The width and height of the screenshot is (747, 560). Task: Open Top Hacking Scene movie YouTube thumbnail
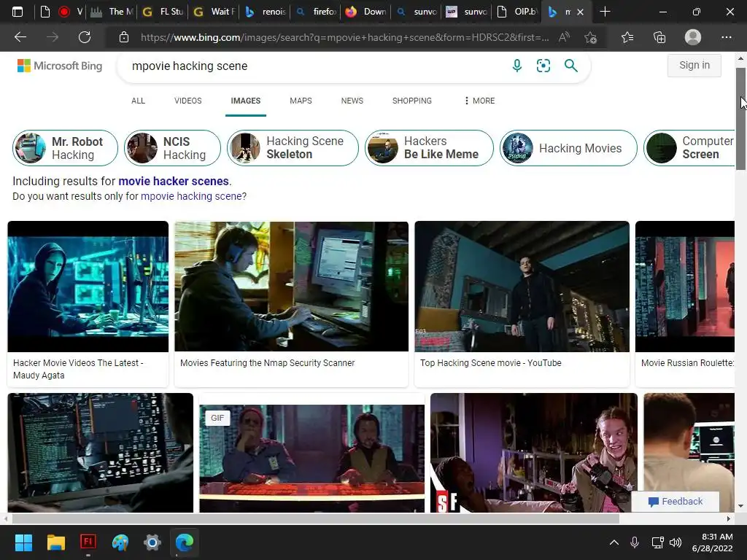522,287
